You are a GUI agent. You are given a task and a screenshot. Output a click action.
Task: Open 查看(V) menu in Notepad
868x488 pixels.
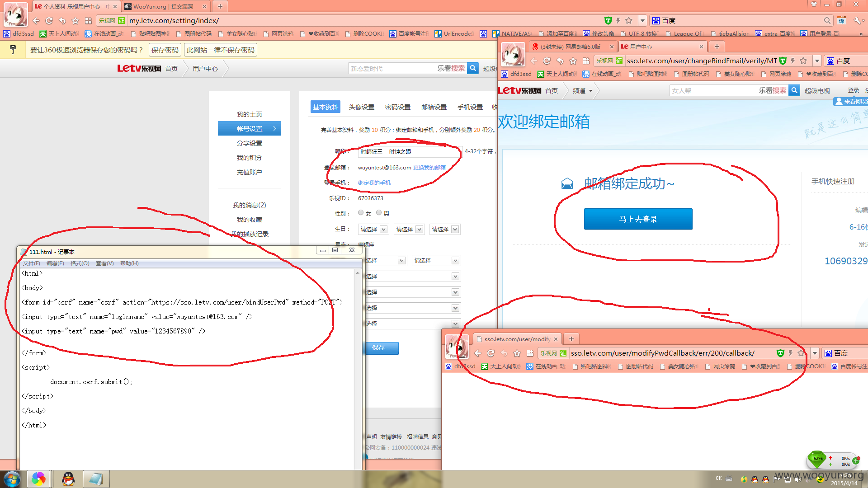click(104, 263)
